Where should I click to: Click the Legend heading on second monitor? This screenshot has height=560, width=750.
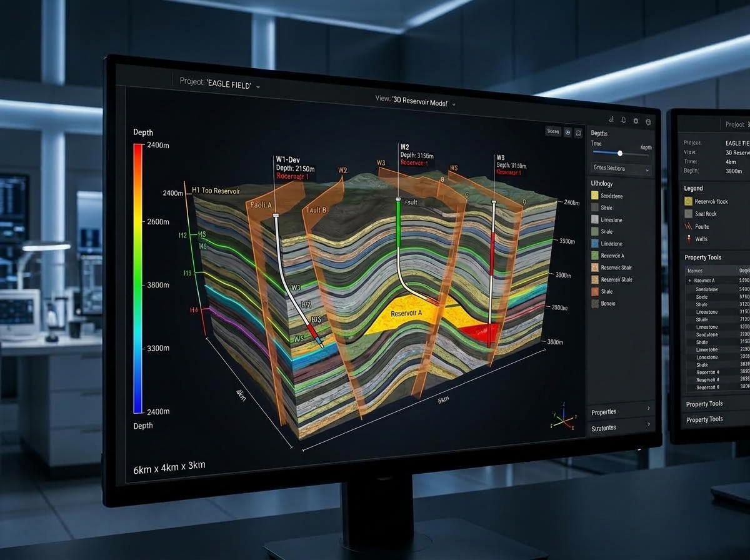[x=694, y=188]
